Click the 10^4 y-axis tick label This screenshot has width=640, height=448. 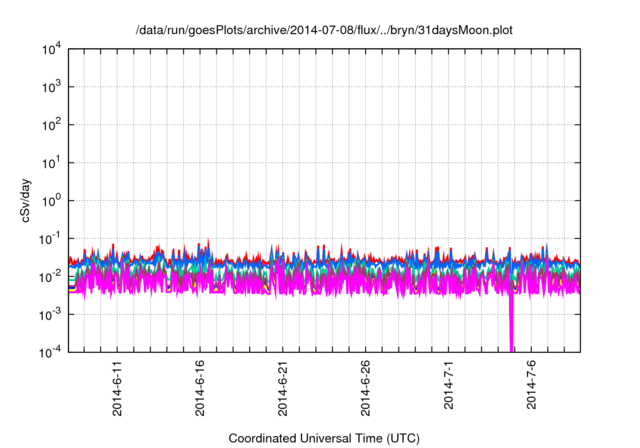coord(54,50)
